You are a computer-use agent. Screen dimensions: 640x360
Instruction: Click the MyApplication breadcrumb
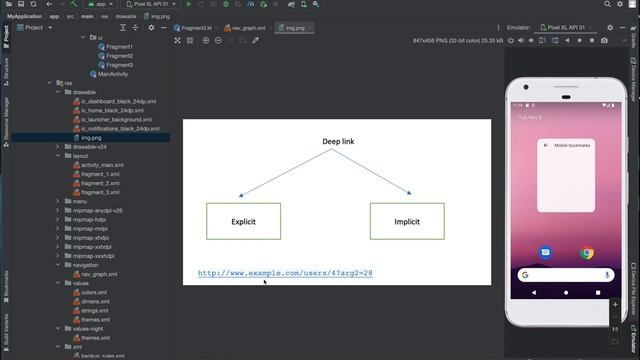pos(24,16)
